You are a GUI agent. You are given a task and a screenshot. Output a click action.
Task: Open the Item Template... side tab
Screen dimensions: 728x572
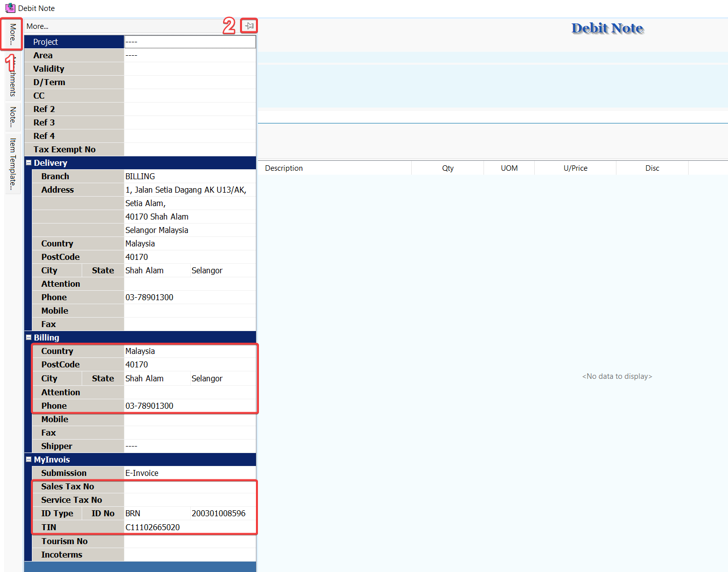coord(12,164)
